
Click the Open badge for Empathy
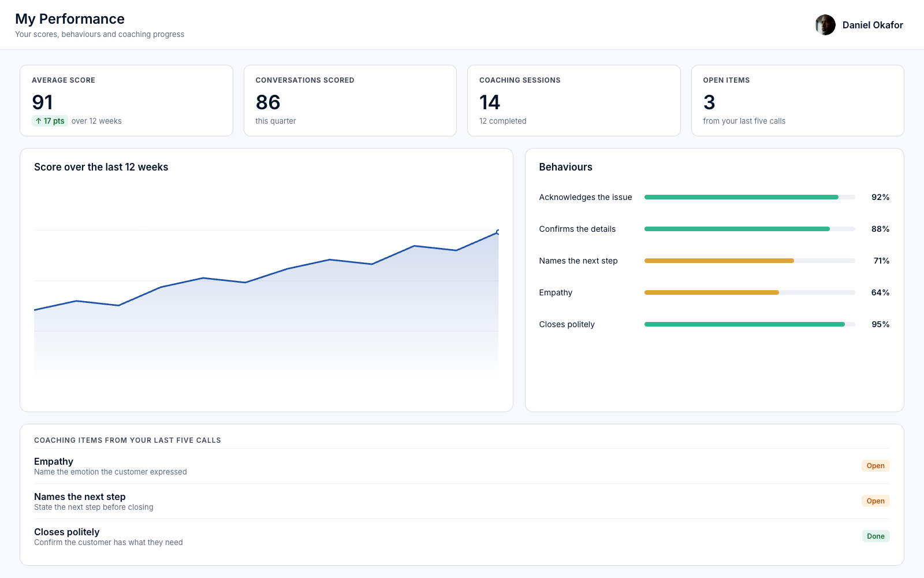[x=875, y=466]
